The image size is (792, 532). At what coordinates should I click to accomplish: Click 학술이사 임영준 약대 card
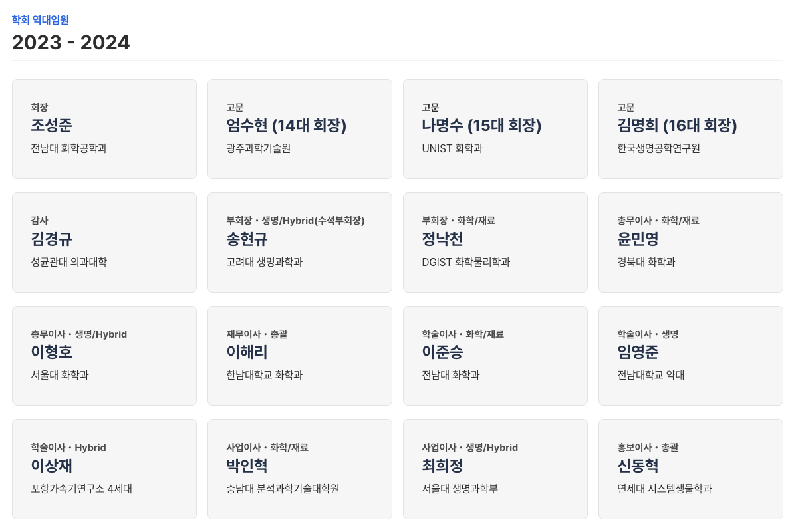691,356
